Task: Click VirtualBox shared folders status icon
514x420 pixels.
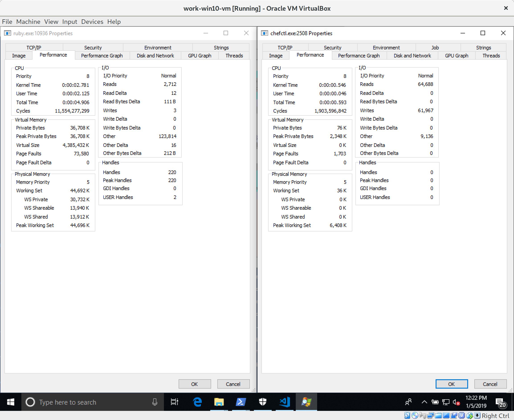Action: click(438, 416)
